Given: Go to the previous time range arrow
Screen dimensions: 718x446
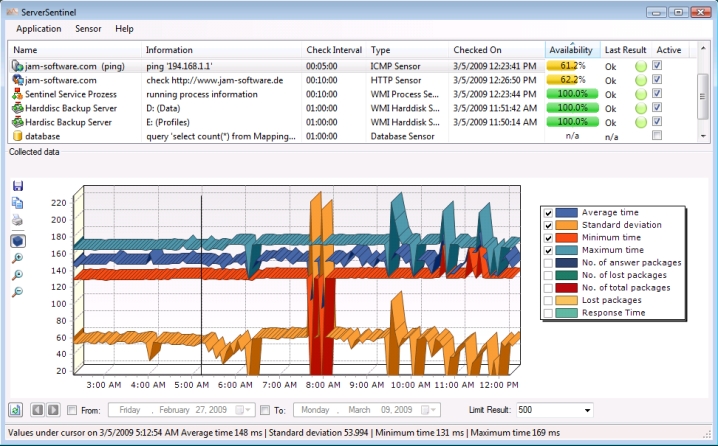Looking at the screenshot, I should pos(38,410).
